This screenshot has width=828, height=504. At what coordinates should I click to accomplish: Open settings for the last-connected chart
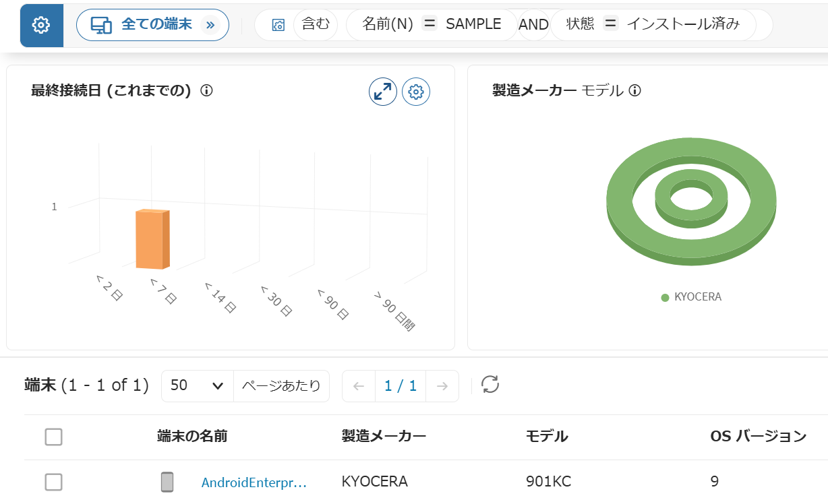point(416,92)
